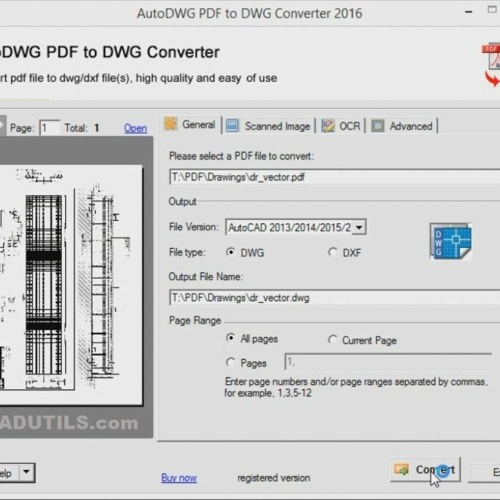Click the Advanced tab icon

[x=377, y=126]
